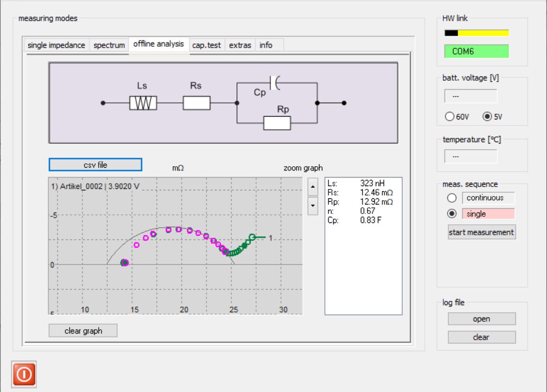Zoom graph in with up arrow
Screen dimensions: 547x392
tap(313, 187)
